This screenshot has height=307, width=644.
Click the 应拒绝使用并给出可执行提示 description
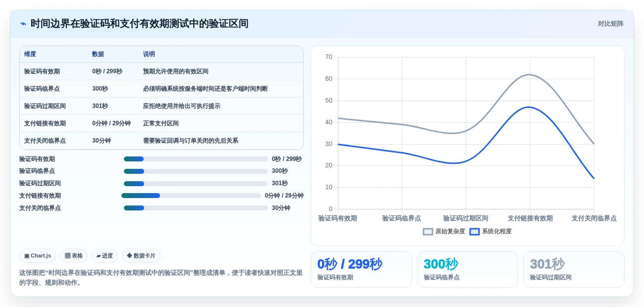(182, 106)
